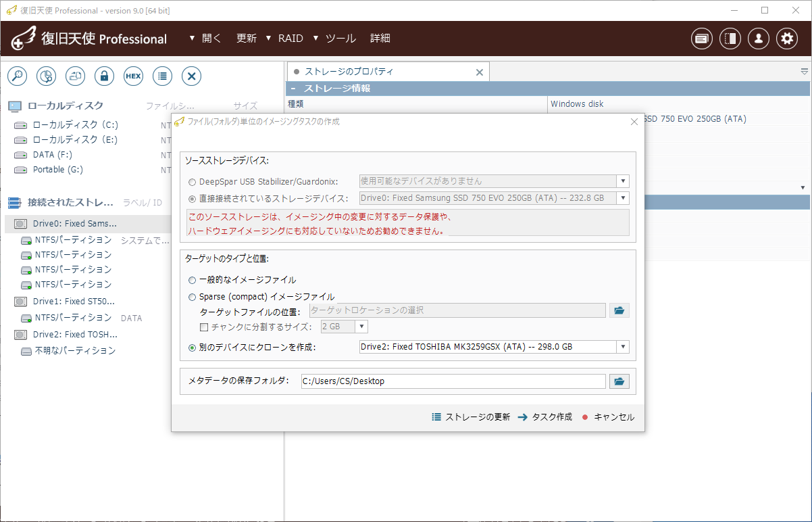Browse for target file location folder icon
This screenshot has height=522, width=812.
click(x=619, y=310)
